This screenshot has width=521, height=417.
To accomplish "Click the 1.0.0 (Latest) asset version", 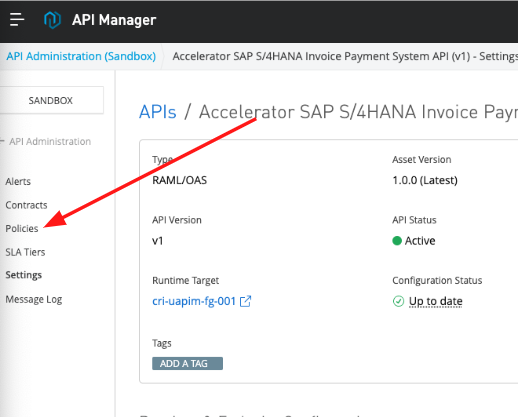I will tap(425, 180).
